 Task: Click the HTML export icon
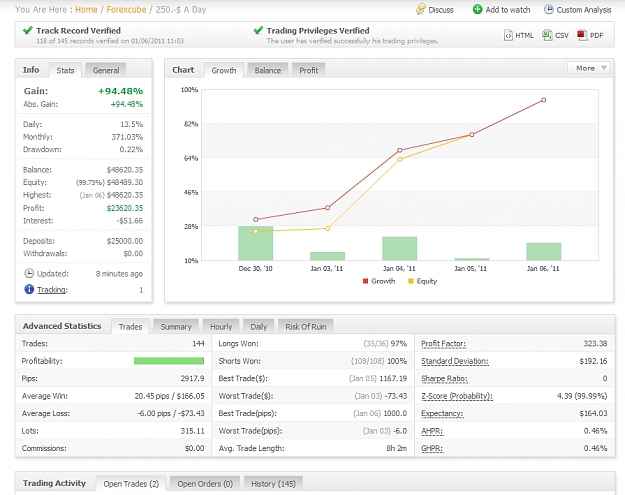[x=508, y=35]
